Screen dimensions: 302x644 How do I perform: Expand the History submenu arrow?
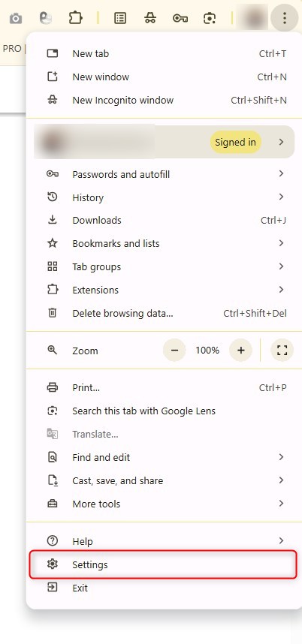281,197
